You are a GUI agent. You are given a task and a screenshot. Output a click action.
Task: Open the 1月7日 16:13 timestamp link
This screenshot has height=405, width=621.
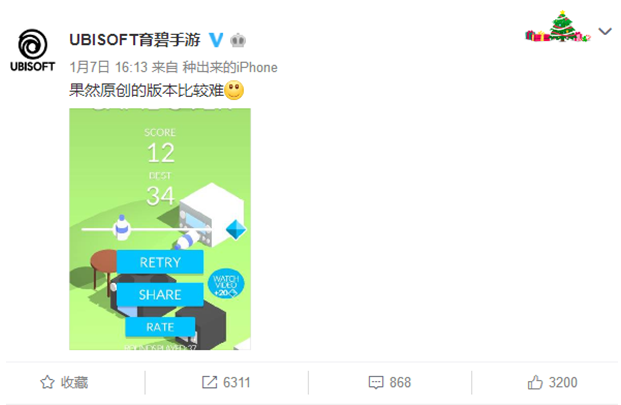click(x=109, y=67)
